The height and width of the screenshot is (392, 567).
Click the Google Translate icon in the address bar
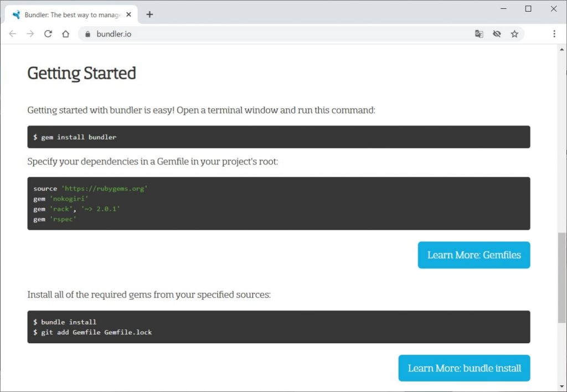[x=478, y=34]
